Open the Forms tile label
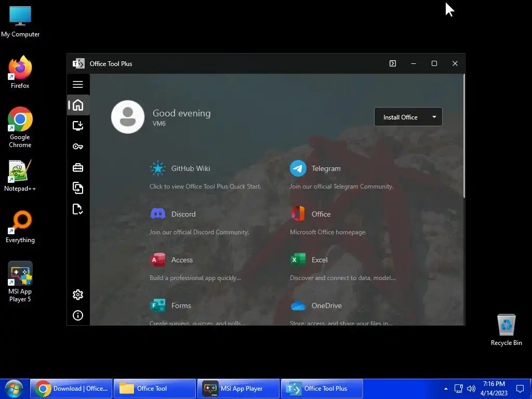 (x=181, y=305)
